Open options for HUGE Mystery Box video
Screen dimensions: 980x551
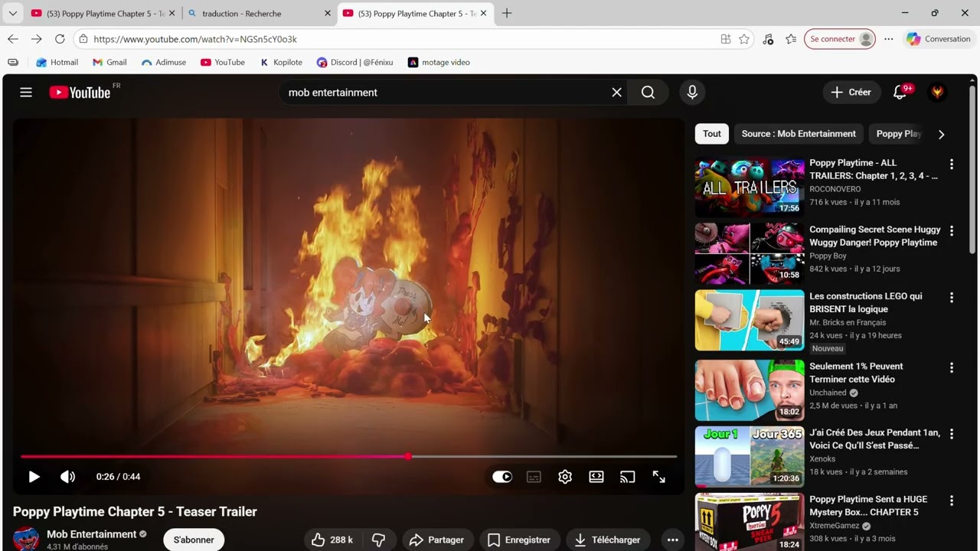click(x=952, y=500)
